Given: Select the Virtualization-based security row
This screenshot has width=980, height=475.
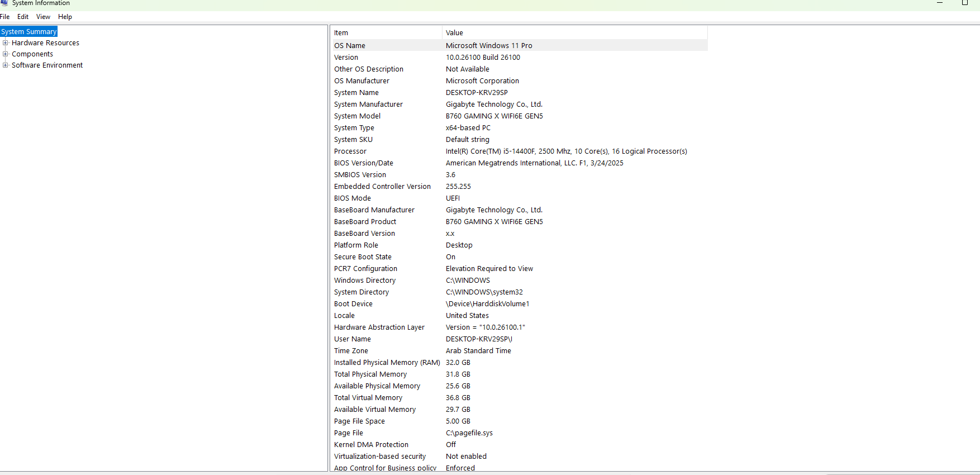Looking at the screenshot, I should point(519,457).
